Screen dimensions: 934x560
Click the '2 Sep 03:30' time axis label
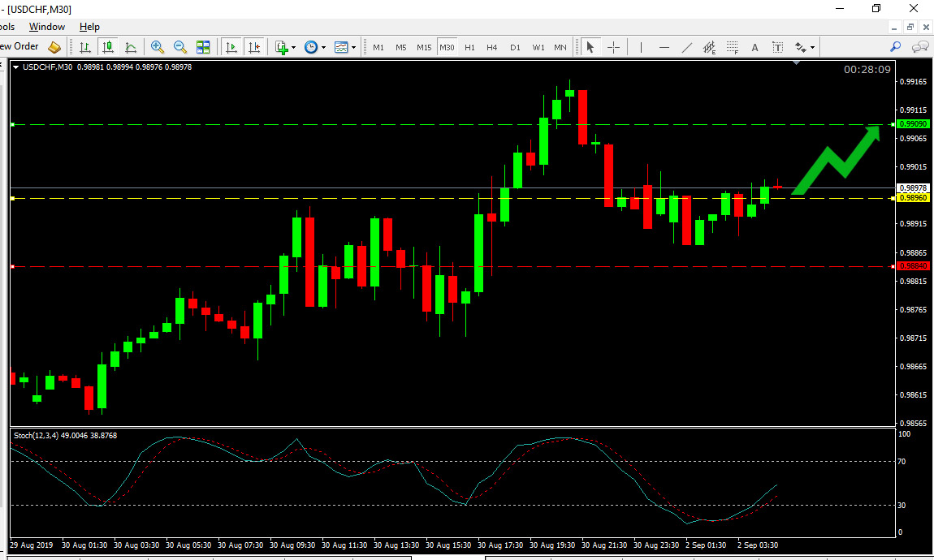click(x=758, y=545)
